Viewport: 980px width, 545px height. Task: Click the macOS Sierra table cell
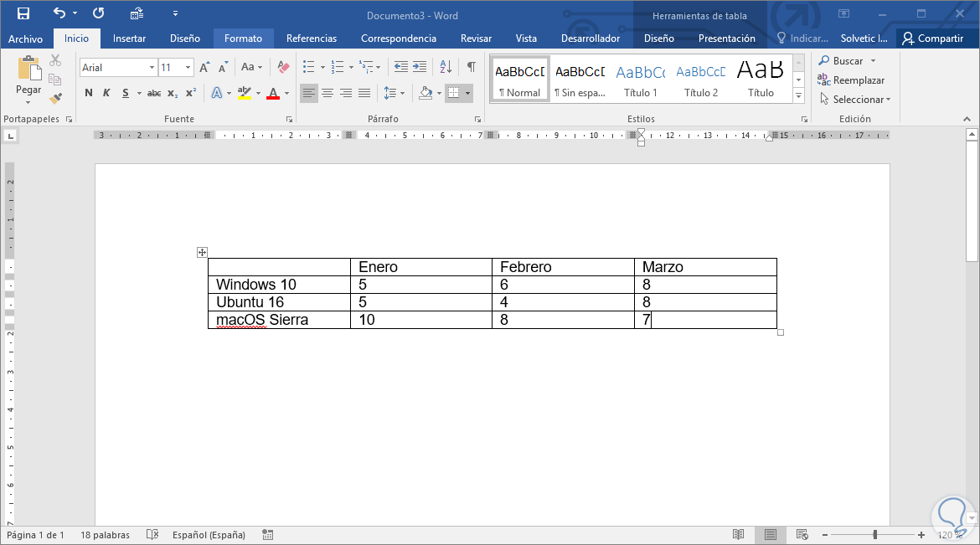coord(279,320)
